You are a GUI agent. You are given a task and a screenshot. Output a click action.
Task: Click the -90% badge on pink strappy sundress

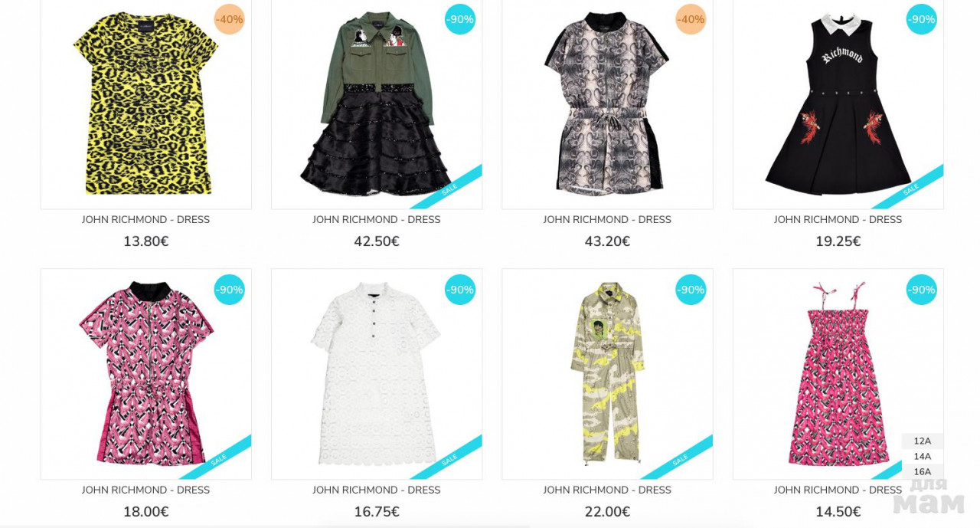click(922, 290)
